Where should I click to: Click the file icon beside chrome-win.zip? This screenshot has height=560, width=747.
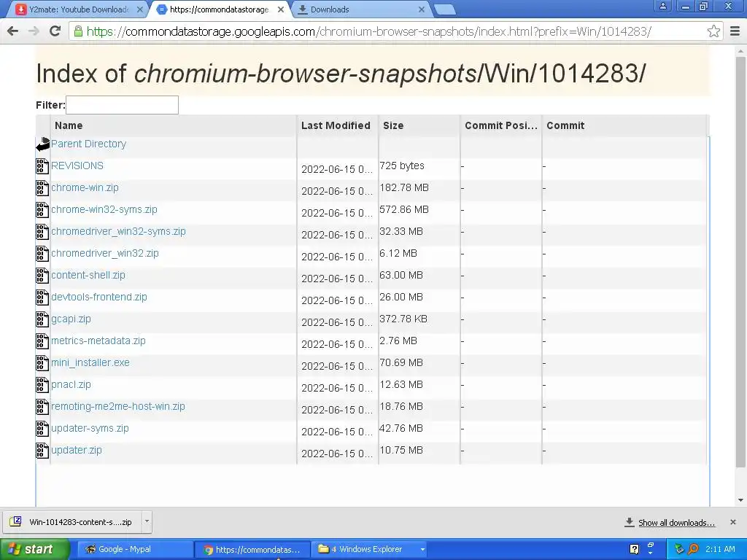42,188
